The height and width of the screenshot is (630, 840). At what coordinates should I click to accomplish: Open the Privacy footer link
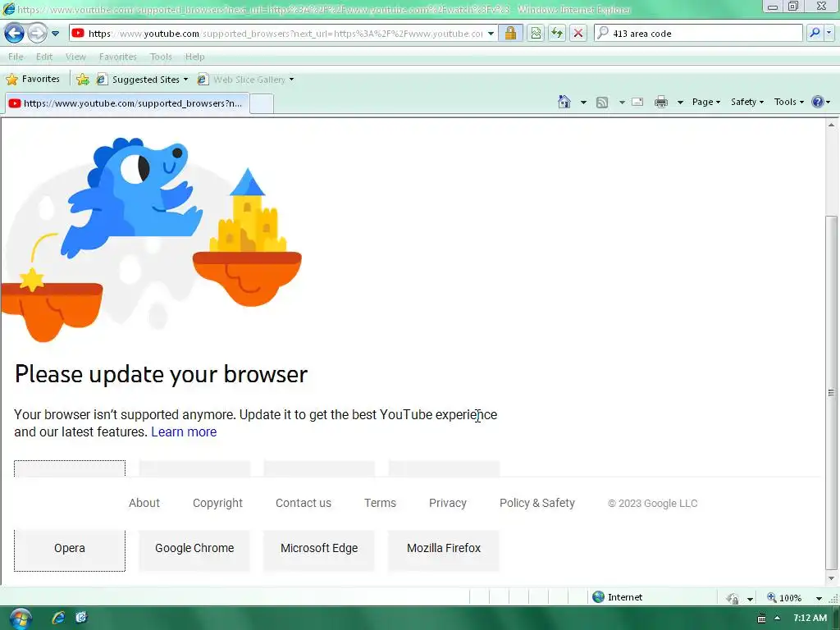tap(447, 503)
